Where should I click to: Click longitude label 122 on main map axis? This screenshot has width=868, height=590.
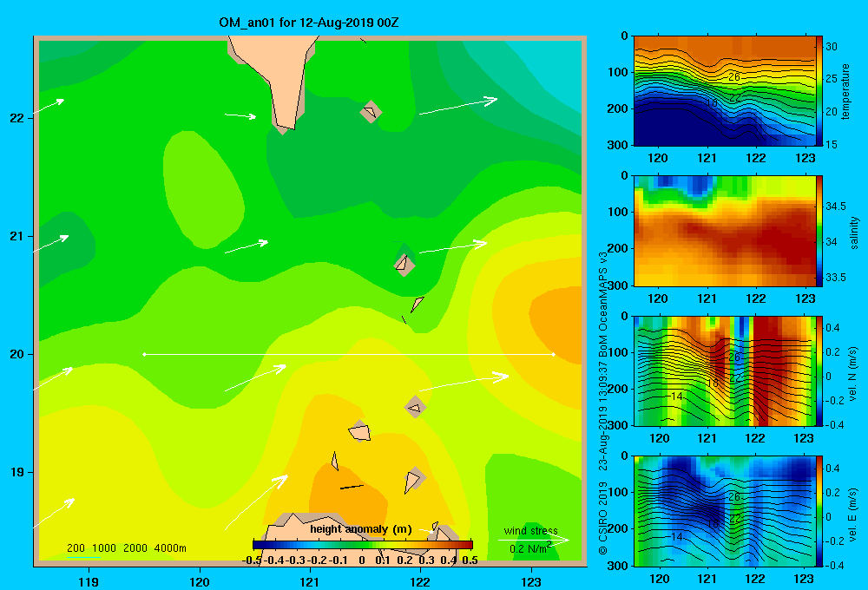click(x=420, y=581)
